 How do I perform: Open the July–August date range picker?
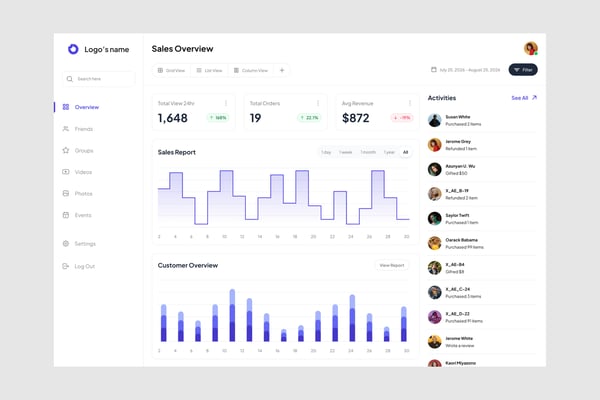click(x=466, y=70)
